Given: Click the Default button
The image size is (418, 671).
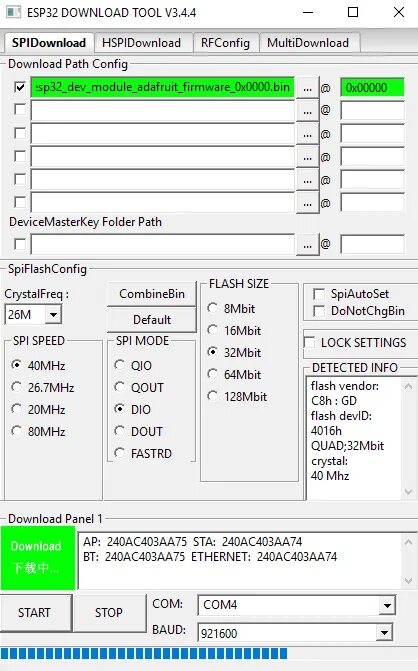Looking at the screenshot, I should click(152, 320).
